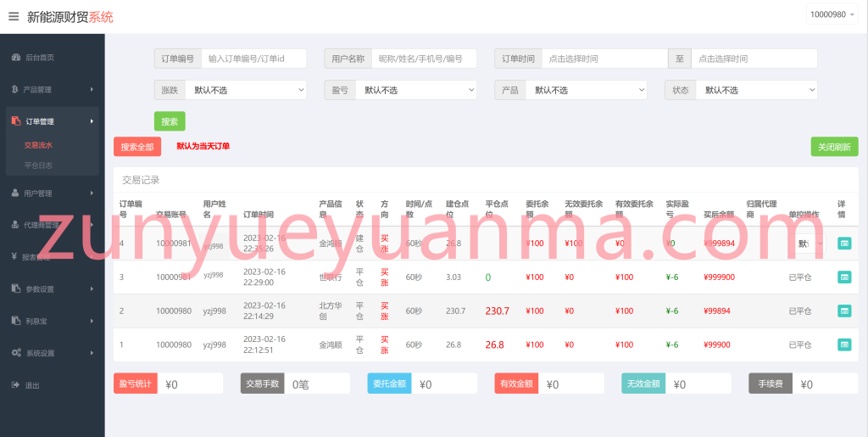Click 买后余额 ¥99894 cell
The image size is (868, 437).
(x=717, y=311)
